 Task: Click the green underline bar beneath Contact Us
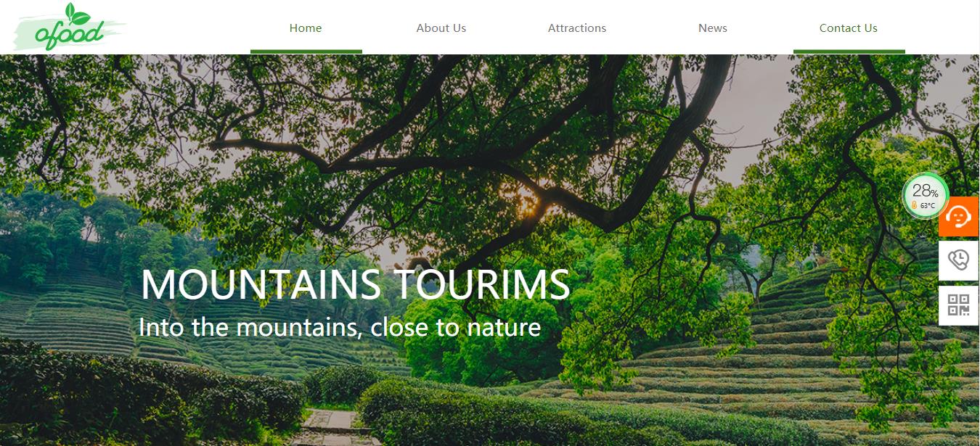[x=849, y=51]
